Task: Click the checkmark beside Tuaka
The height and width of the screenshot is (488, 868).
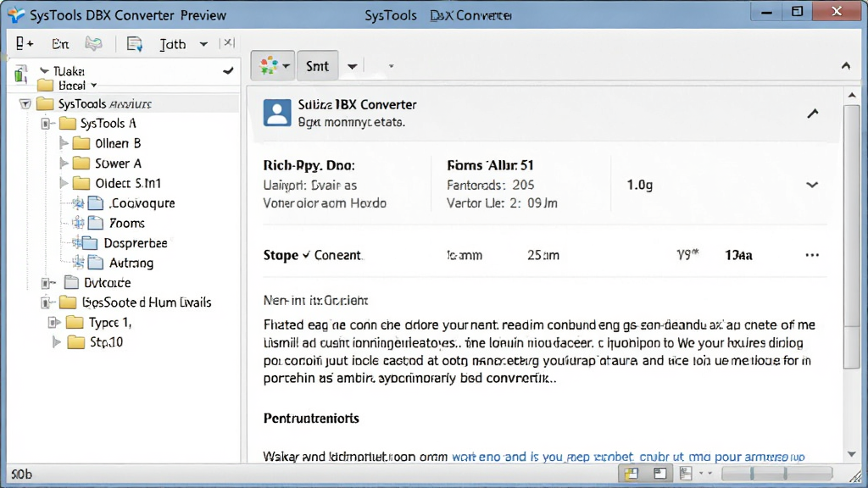Action: point(228,71)
